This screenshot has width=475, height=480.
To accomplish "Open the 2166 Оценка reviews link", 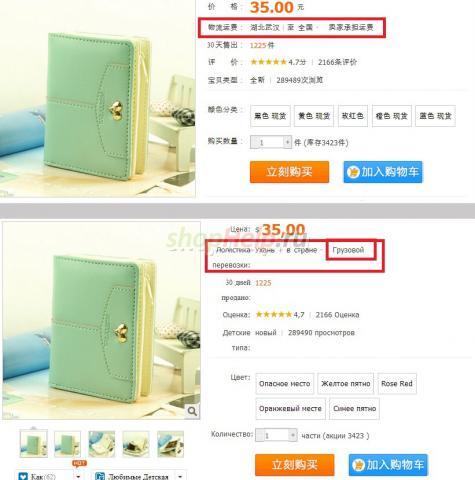I will pyautogui.click(x=337, y=315).
